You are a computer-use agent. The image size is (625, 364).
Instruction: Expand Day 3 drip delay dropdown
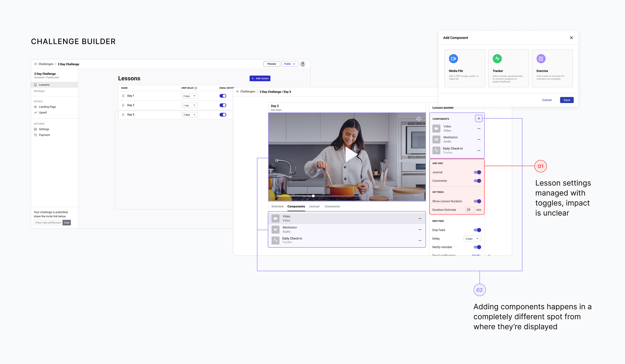(x=190, y=115)
